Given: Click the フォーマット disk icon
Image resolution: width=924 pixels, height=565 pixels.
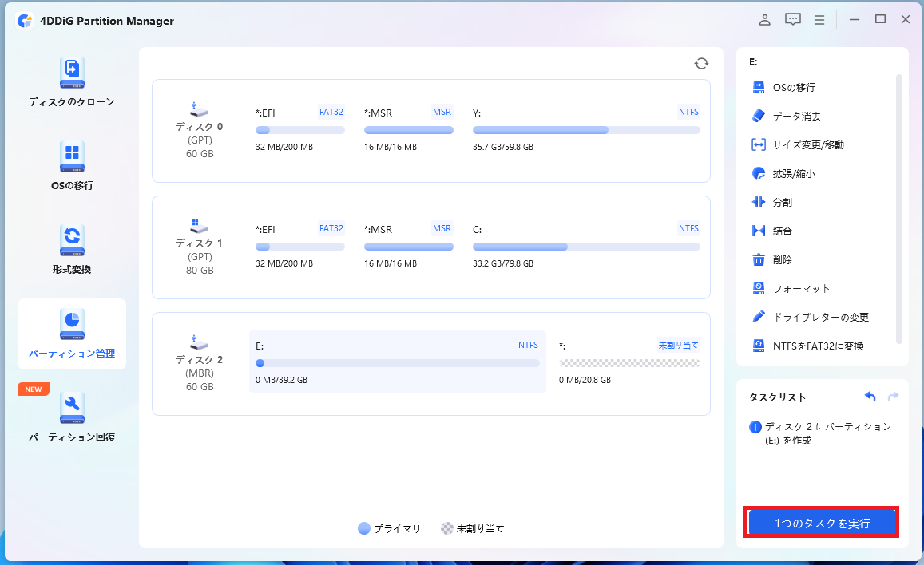Looking at the screenshot, I should (x=759, y=288).
